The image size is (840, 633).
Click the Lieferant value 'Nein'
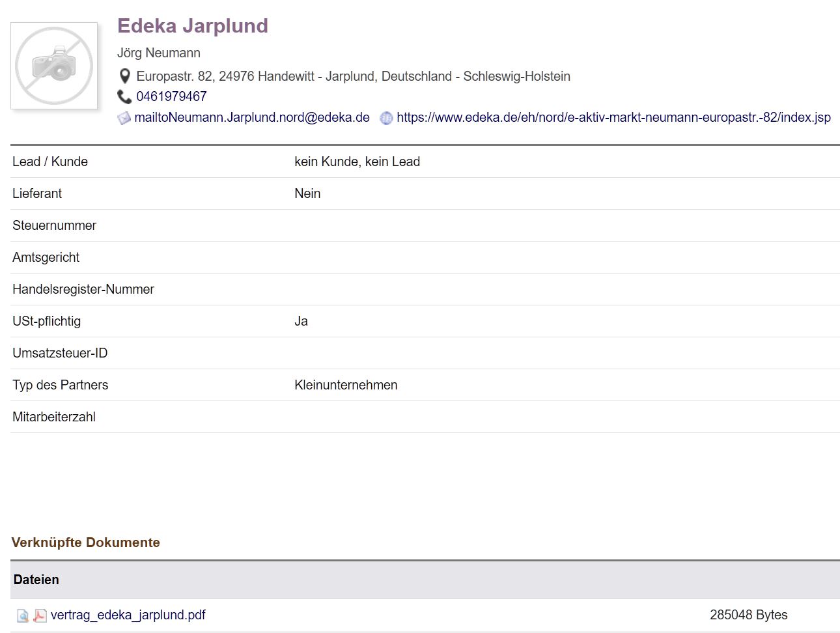click(x=307, y=193)
